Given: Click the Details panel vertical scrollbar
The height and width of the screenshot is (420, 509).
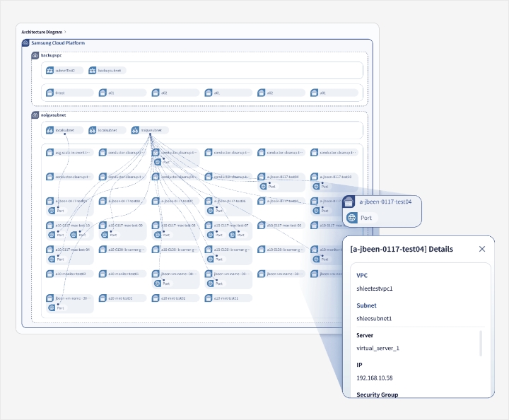Looking at the screenshot, I should pos(481,343).
